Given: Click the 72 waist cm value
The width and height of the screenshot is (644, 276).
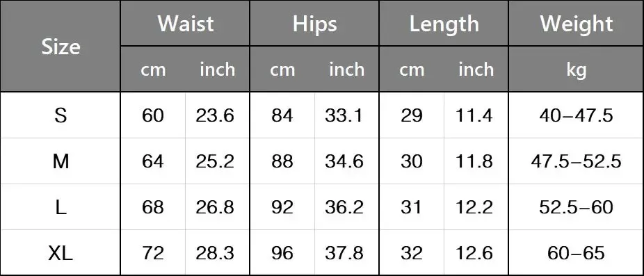Looking at the screenshot, I should coord(153,254).
